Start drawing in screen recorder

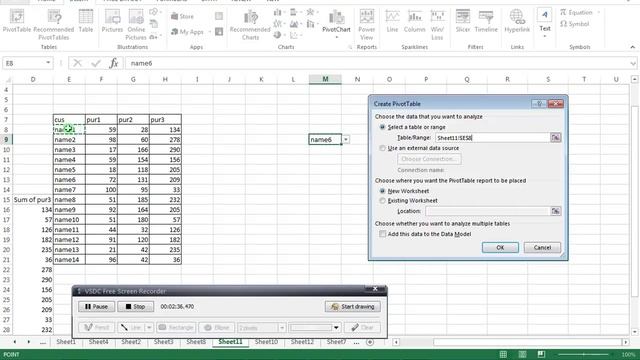(x=353, y=307)
